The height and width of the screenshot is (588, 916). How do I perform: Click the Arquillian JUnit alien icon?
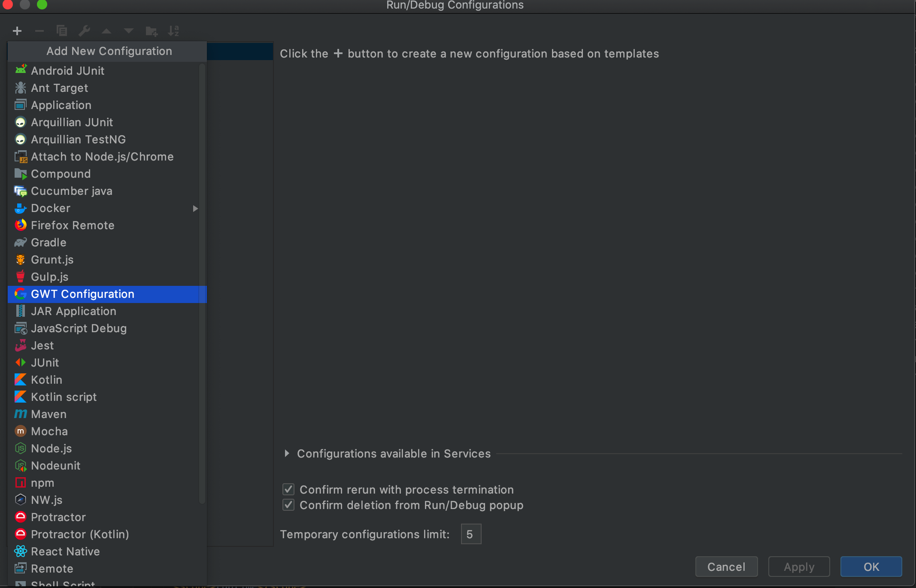tap(21, 122)
